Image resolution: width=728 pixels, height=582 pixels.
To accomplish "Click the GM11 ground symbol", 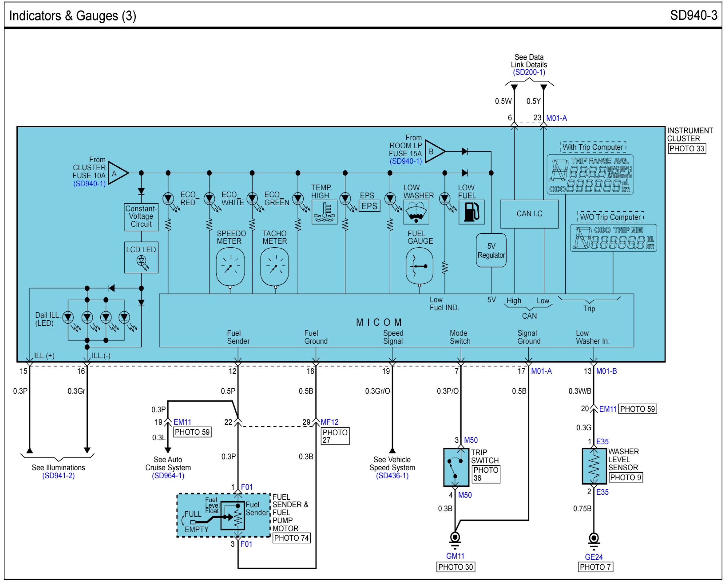I will [455, 537].
